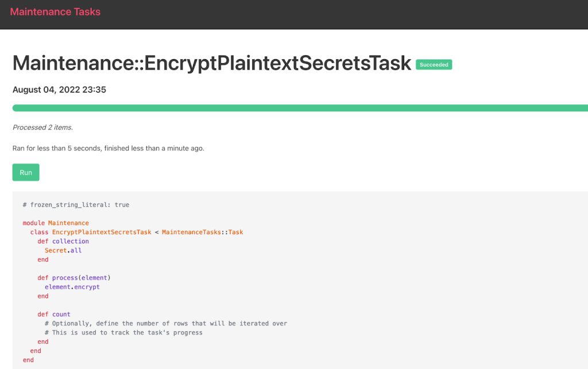Viewport: 588px width, 369px height.
Task: Click the "element.encrypt" code line
Action: [72, 287]
